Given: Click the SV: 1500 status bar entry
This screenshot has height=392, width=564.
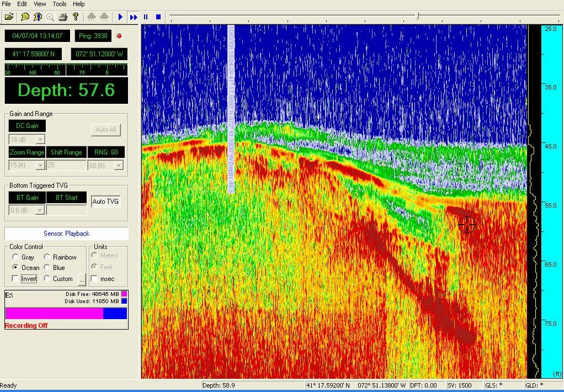Looking at the screenshot, I should 460,385.
